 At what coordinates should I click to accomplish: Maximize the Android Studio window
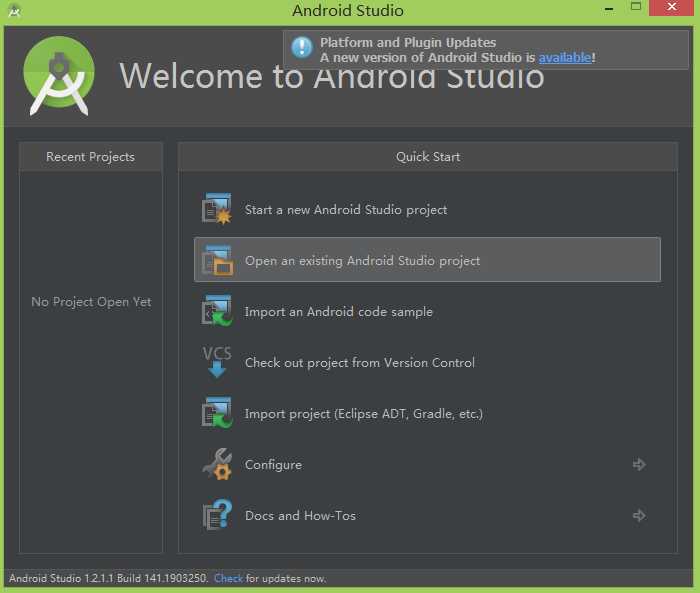click(636, 7)
